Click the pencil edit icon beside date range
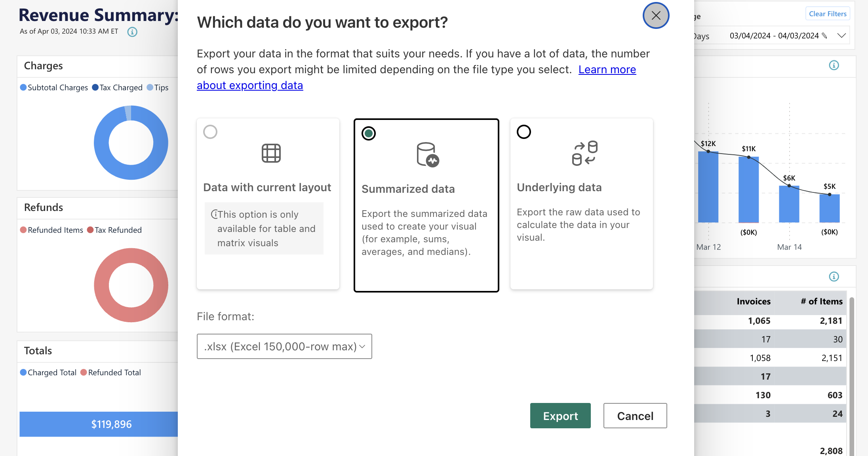 pos(824,36)
